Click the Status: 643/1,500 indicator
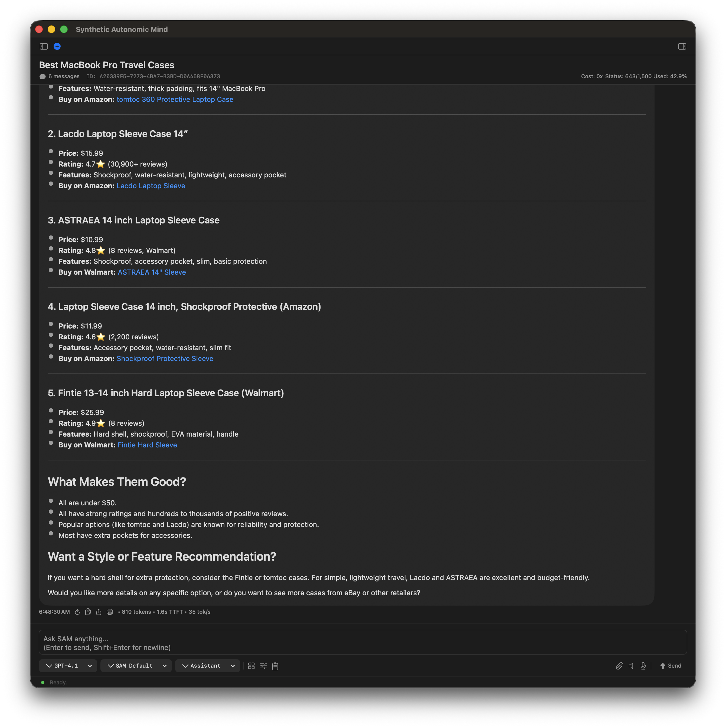726x728 pixels. point(628,76)
